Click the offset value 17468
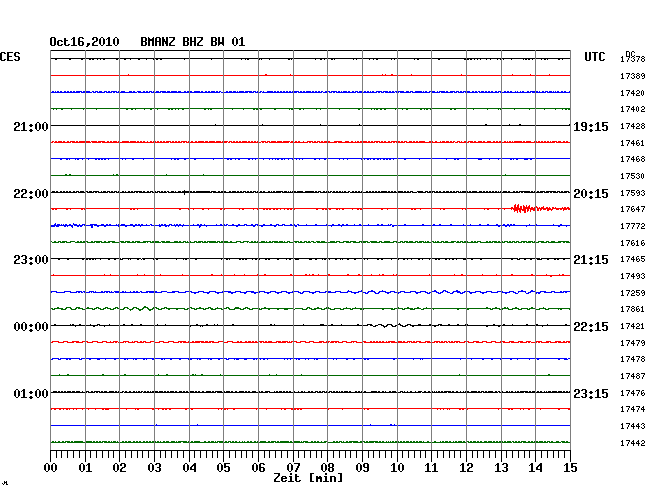650x494 pixels. point(633,159)
